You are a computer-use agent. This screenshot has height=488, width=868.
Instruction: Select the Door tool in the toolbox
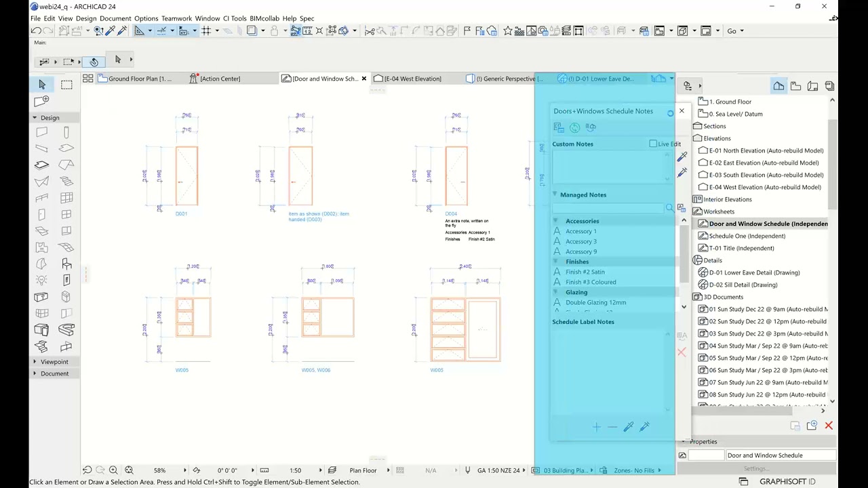41,214
